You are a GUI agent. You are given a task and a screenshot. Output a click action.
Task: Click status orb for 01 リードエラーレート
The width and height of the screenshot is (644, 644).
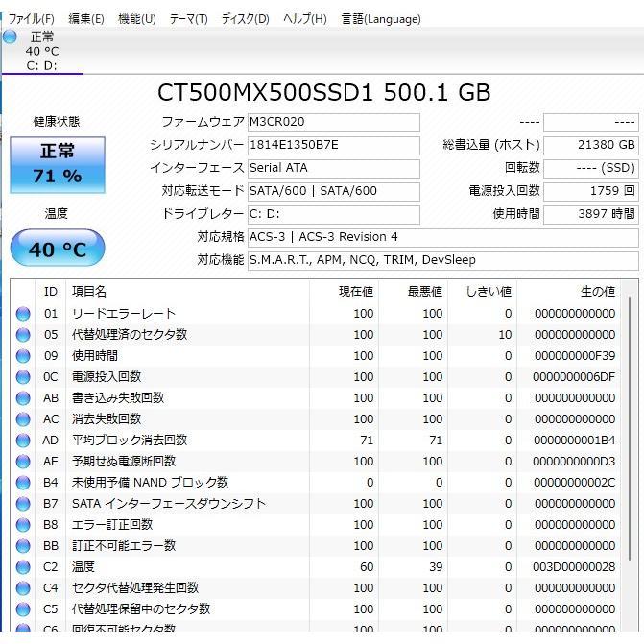pos(23,314)
